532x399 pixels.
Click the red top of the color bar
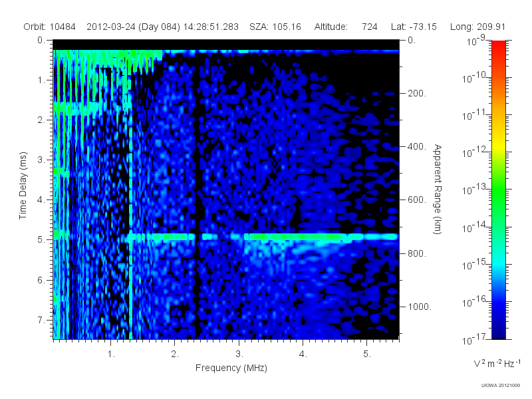click(498, 47)
